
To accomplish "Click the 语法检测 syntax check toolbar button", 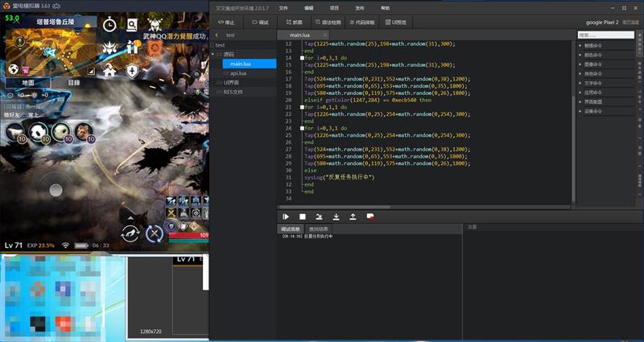I will coord(328,23).
